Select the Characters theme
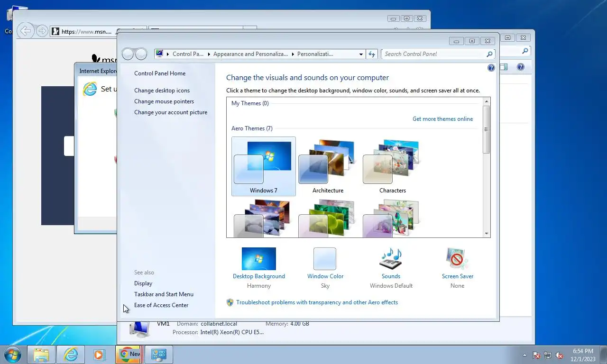This screenshot has height=364, width=607. [392, 166]
